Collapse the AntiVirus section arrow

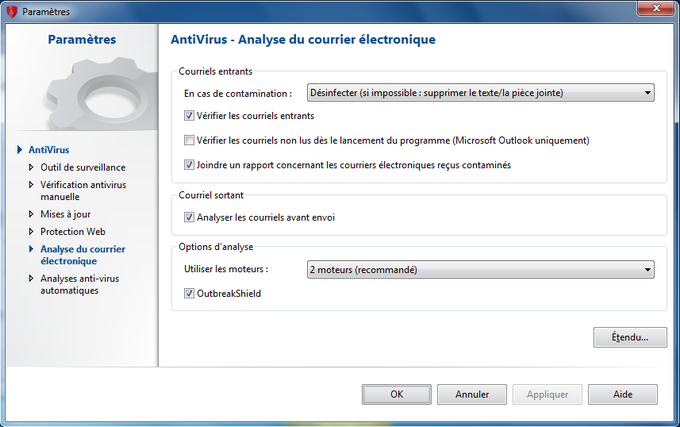coord(20,150)
